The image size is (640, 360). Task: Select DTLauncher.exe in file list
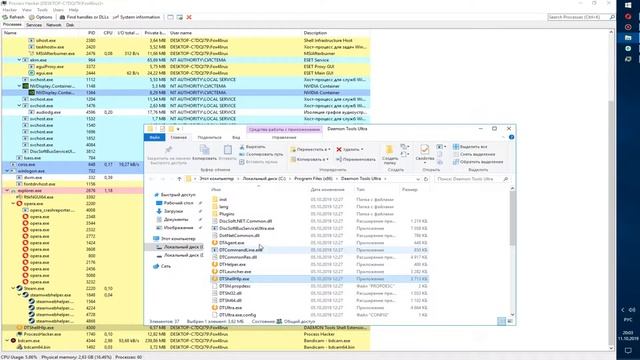click(x=235, y=271)
